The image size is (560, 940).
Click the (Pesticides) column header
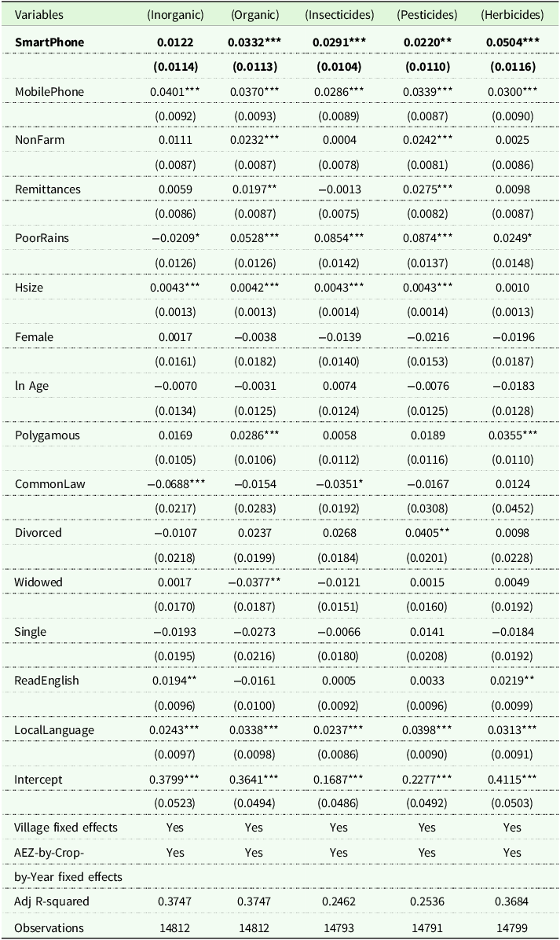[426, 15]
